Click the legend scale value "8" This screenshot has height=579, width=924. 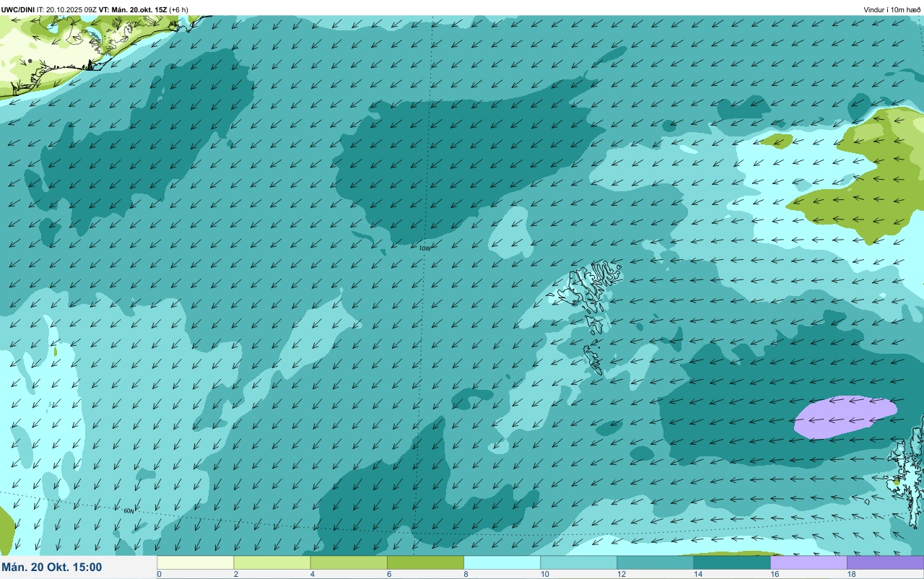tap(465, 574)
